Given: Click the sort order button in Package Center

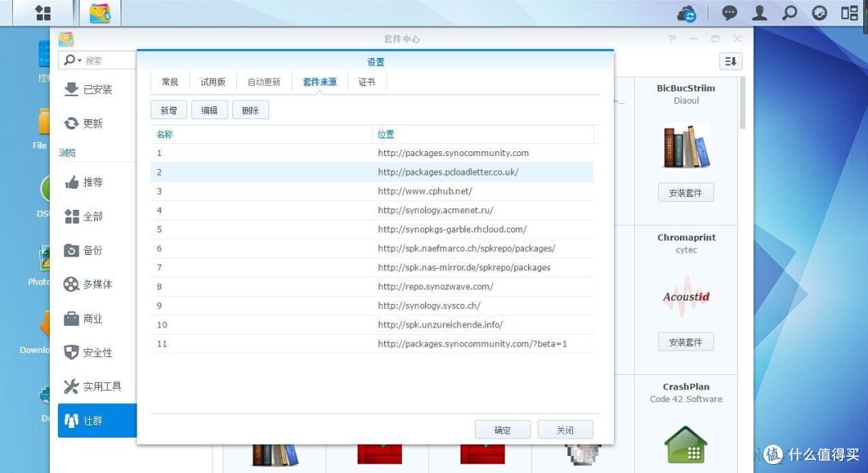Looking at the screenshot, I should pos(731,61).
